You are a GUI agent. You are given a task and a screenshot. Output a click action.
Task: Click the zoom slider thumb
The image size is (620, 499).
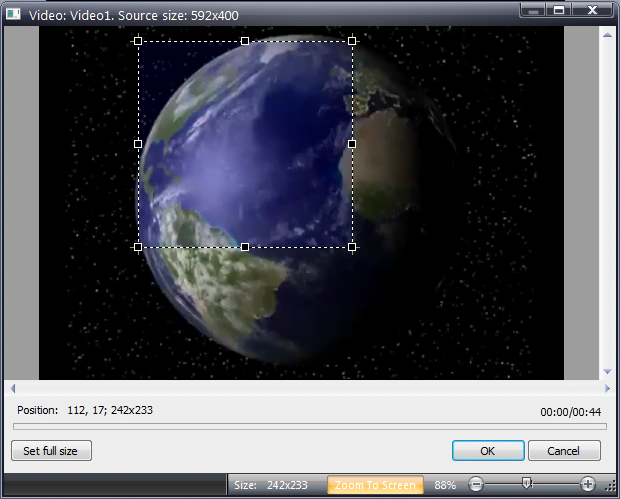[x=526, y=483]
